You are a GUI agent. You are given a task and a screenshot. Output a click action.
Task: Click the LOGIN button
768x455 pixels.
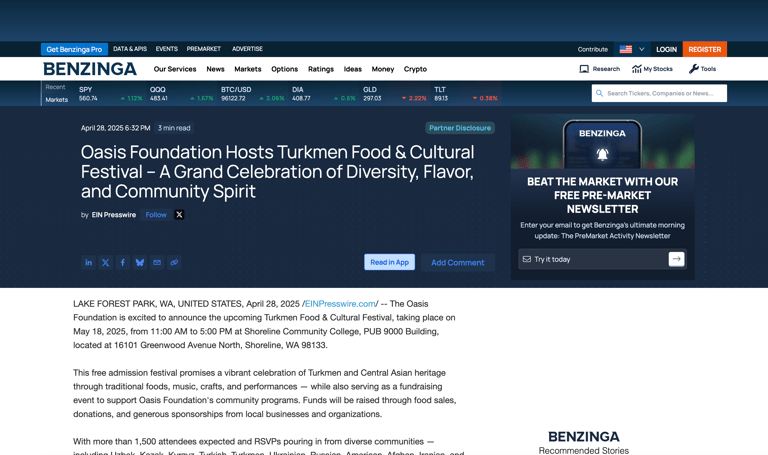(x=667, y=49)
